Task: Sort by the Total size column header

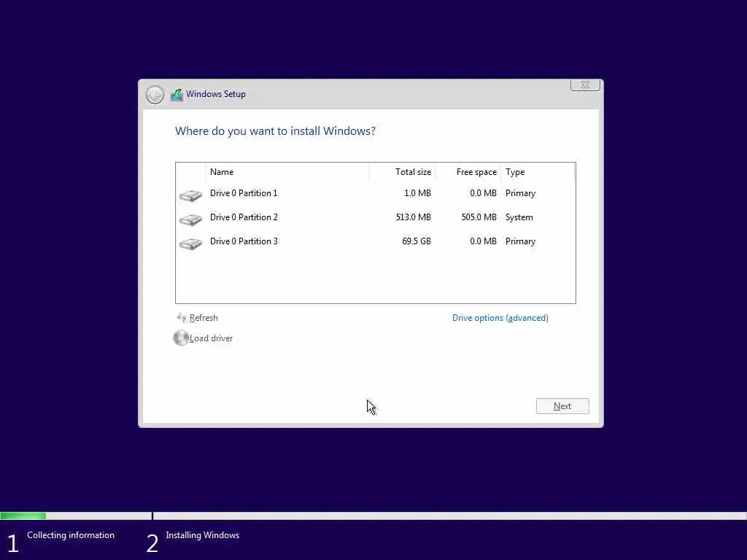Action: click(402, 172)
